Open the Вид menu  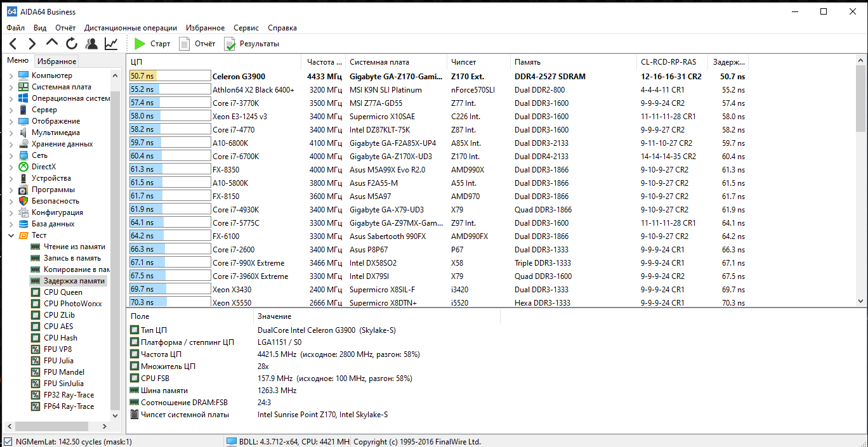40,28
